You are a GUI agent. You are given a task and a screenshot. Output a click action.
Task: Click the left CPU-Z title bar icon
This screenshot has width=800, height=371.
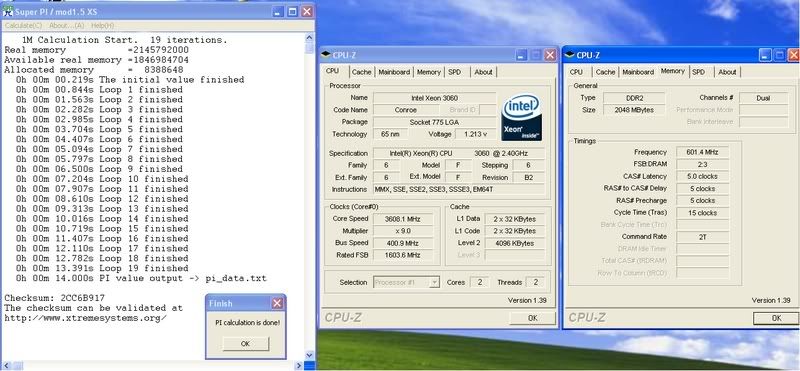326,55
